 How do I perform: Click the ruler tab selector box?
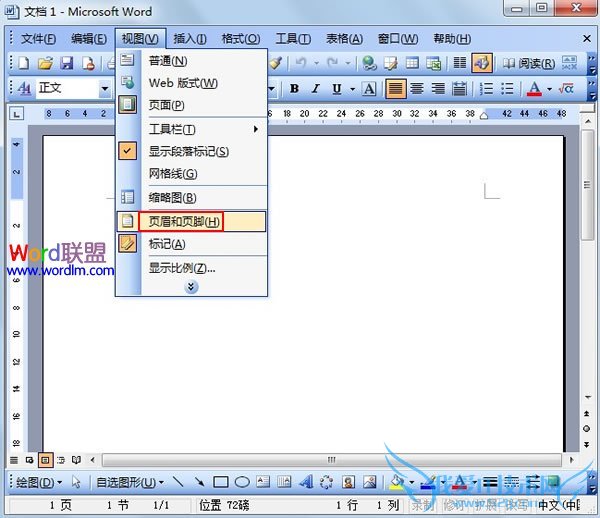pyautogui.click(x=16, y=114)
